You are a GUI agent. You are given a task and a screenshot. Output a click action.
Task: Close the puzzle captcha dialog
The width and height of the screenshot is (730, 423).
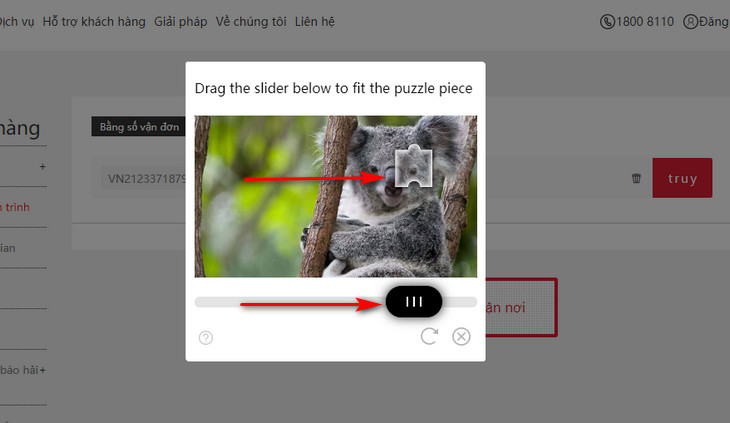point(461,336)
